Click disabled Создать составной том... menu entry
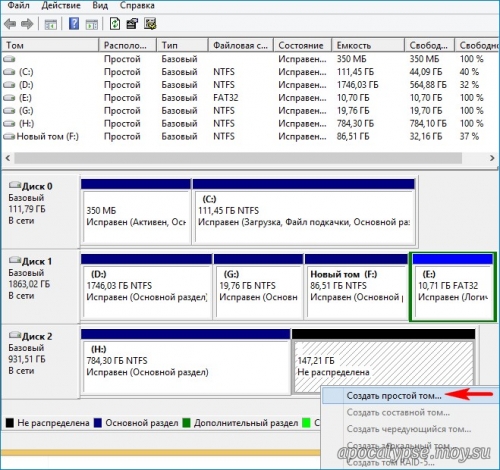 tap(398, 412)
